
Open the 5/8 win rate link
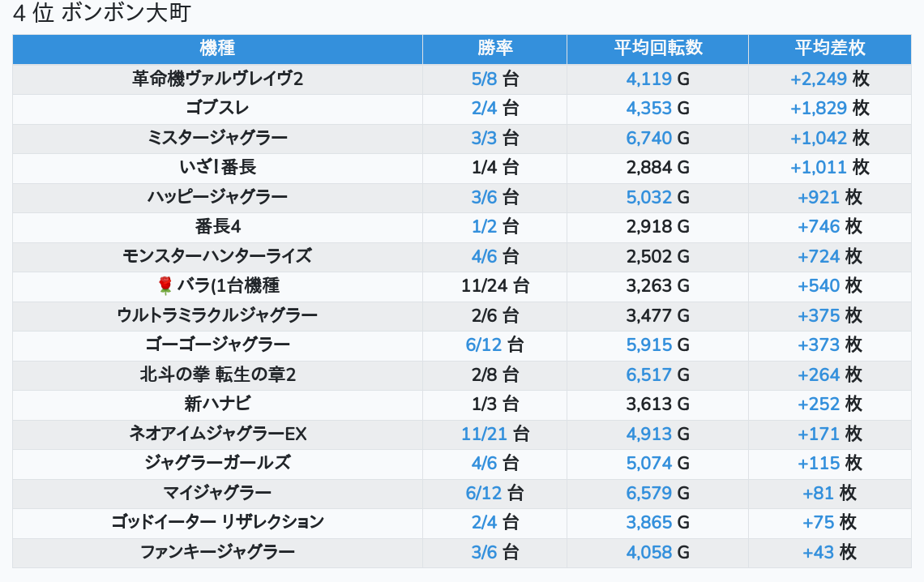[x=484, y=79]
